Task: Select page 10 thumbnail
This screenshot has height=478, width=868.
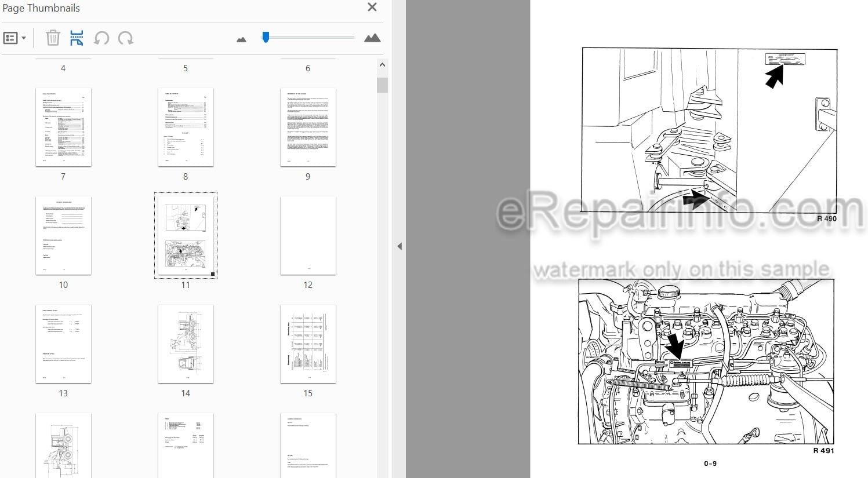Action: click(x=63, y=236)
